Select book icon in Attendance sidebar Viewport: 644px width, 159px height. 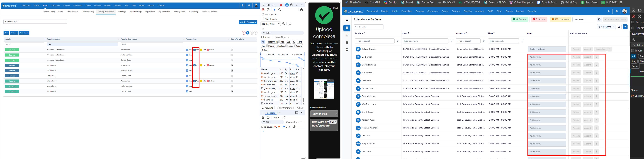point(347,42)
